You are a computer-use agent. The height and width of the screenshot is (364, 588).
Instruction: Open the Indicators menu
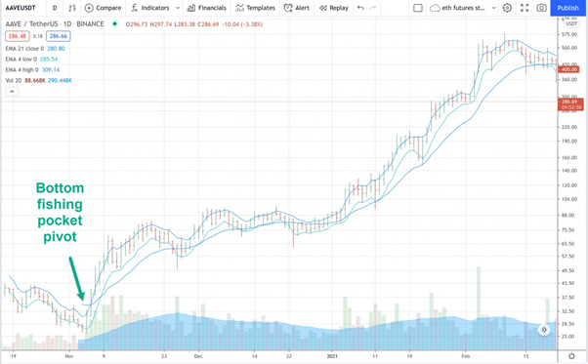(x=150, y=8)
